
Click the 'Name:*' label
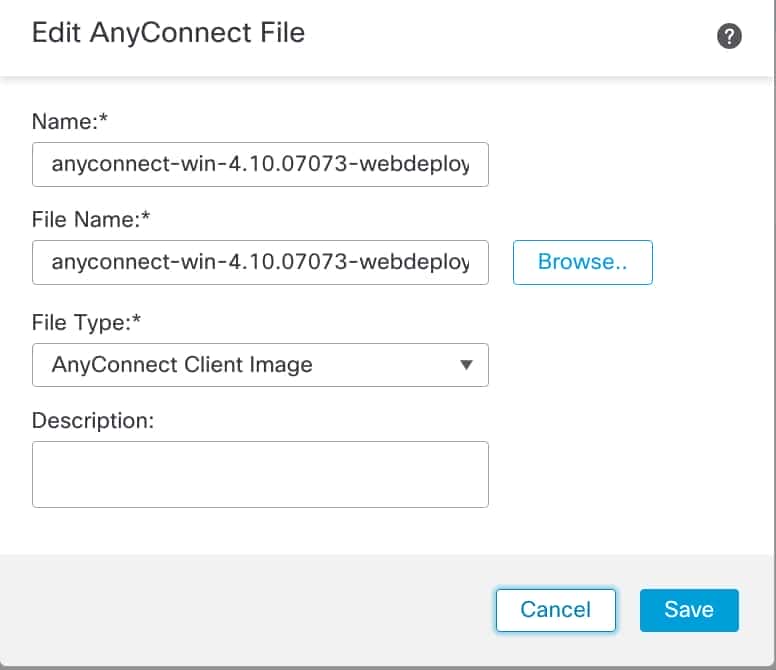[x=70, y=121]
